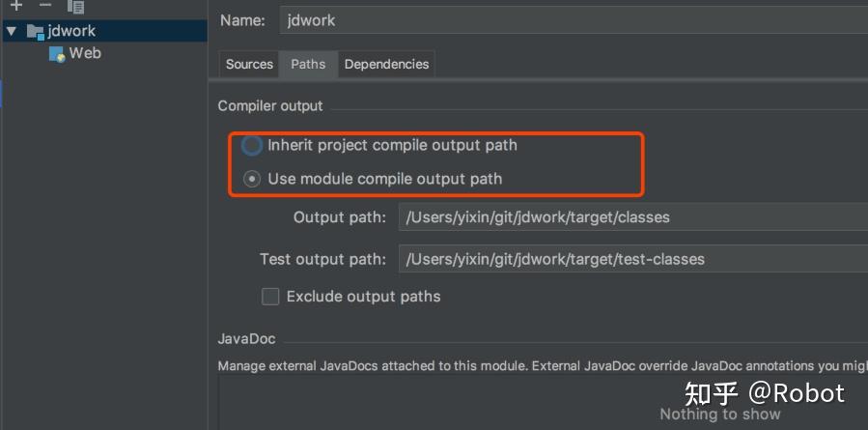
Task: Switch to the Paths tab
Action: click(308, 64)
